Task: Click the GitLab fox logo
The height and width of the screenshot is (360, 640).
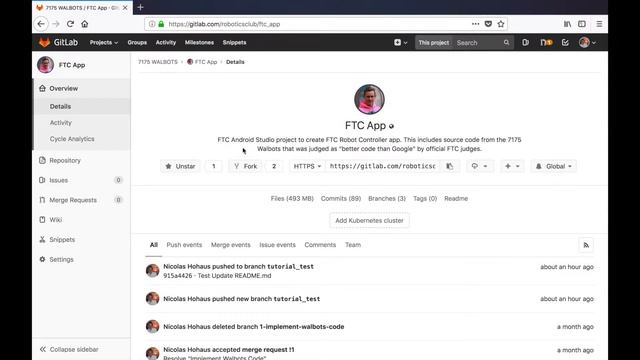Action: (44, 42)
